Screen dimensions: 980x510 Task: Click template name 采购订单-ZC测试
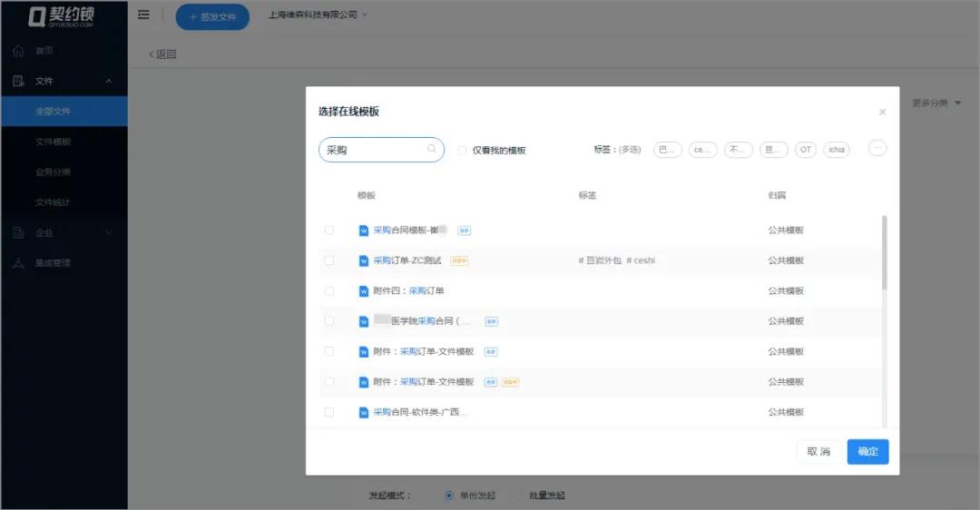(x=407, y=260)
